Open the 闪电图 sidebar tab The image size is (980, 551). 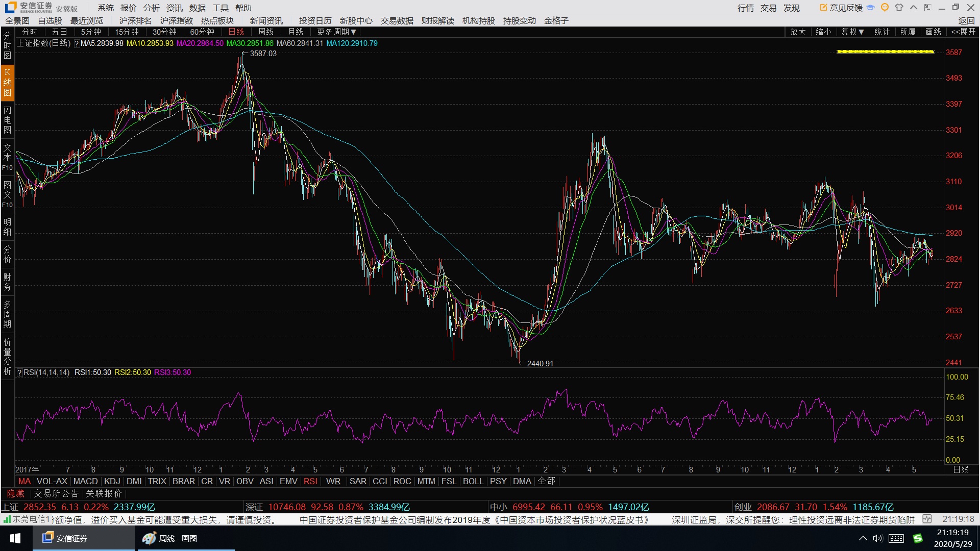[7, 120]
